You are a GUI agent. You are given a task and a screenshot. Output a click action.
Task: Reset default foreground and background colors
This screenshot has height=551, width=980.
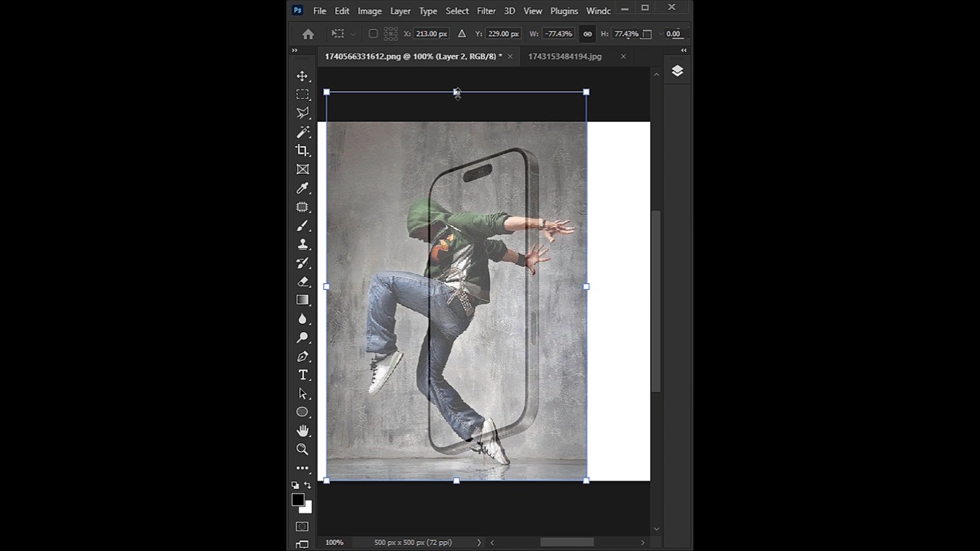(296, 485)
